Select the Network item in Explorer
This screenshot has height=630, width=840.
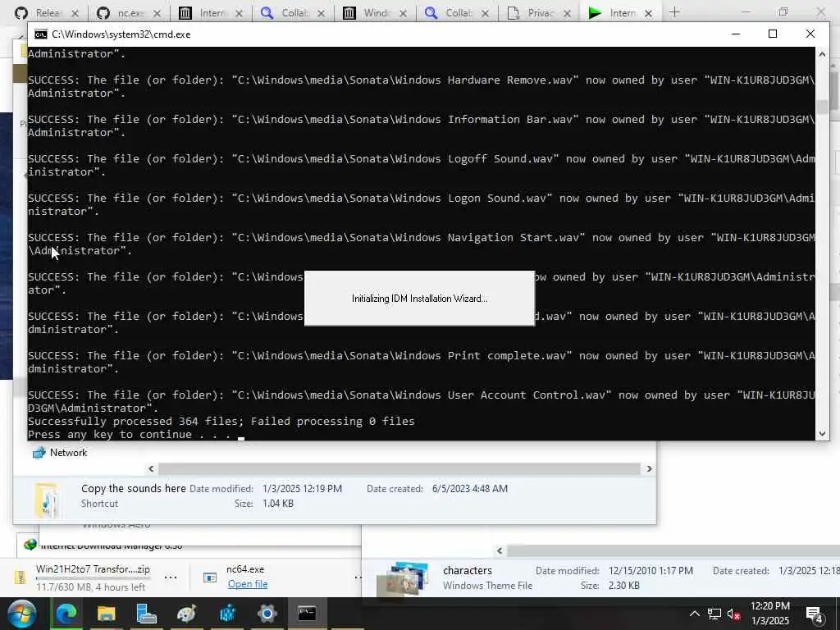coord(59,453)
